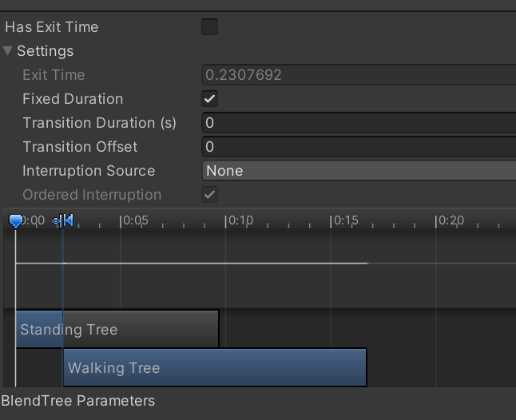The width and height of the screenshot is (516, 420).
Task: Click the 0:10 mark on the timeline ruler
Action: click(240, 220)
